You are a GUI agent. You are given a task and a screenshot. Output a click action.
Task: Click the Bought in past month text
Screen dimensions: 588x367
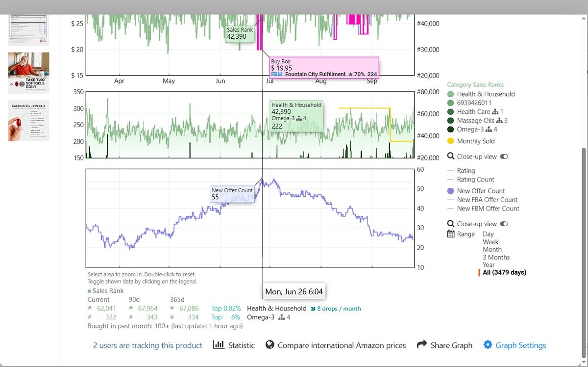pos(165,326)
